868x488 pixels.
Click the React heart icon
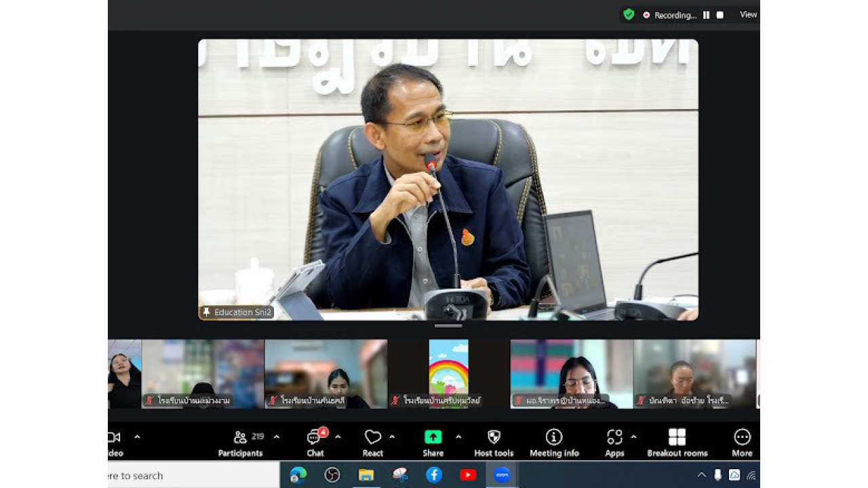click(x=372, y=443)
